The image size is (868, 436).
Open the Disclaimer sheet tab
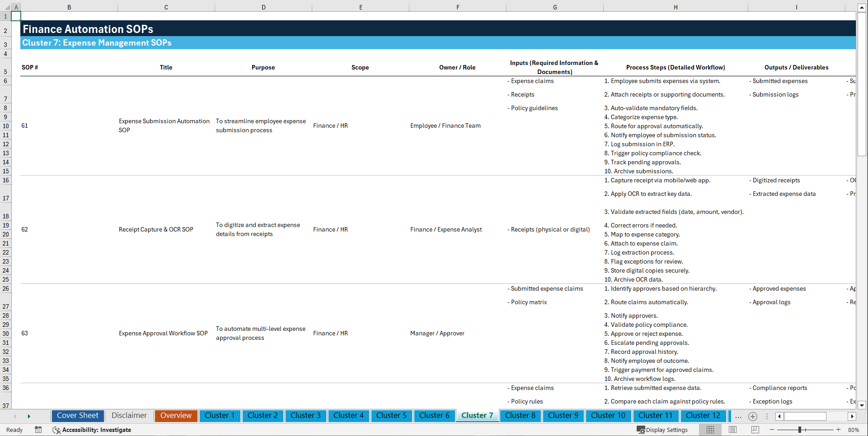129,415
